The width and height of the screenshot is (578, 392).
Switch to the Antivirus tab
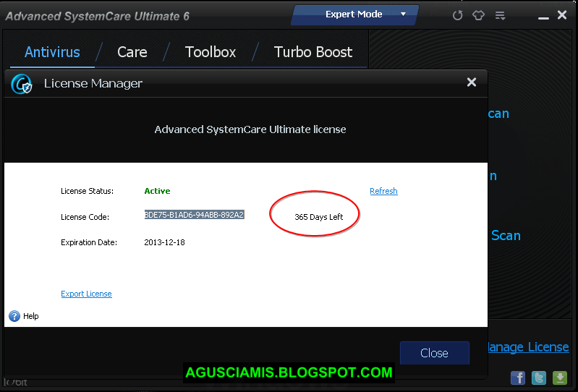(52, 52)
